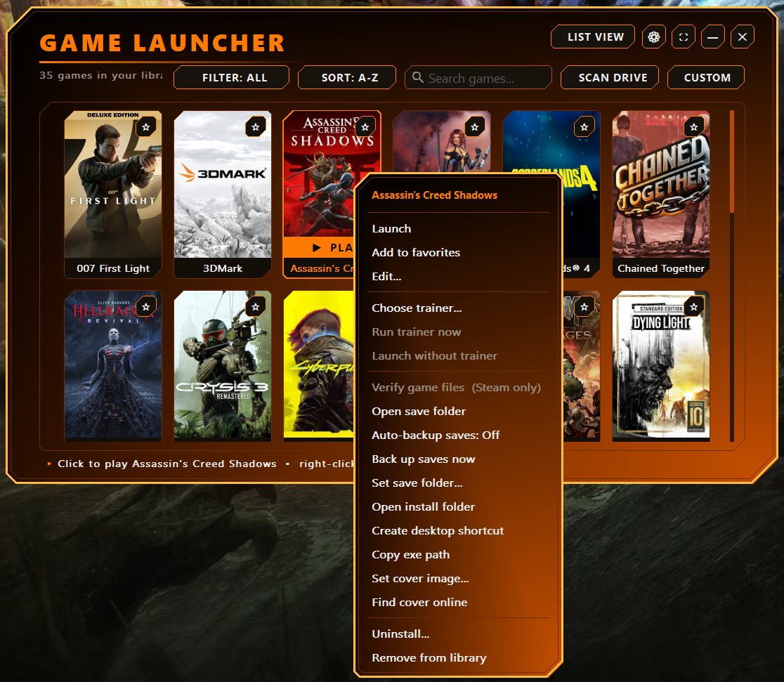Toggle star on Borderlands 4 cover

click(584, 127)
